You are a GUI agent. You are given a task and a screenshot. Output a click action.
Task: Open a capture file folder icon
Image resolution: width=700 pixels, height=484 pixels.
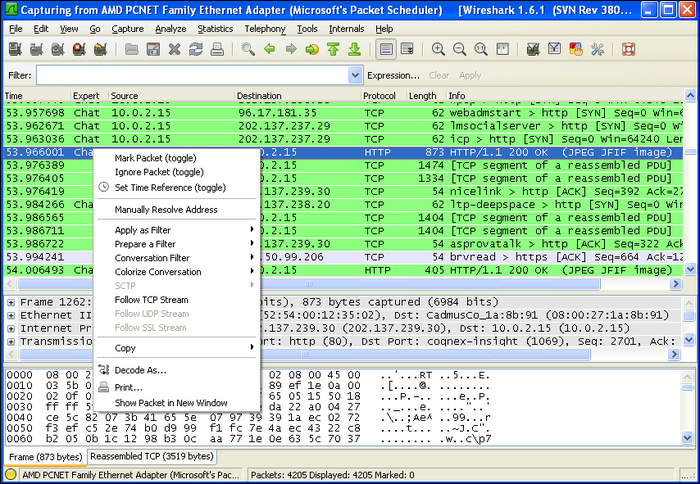coord(131,49)
